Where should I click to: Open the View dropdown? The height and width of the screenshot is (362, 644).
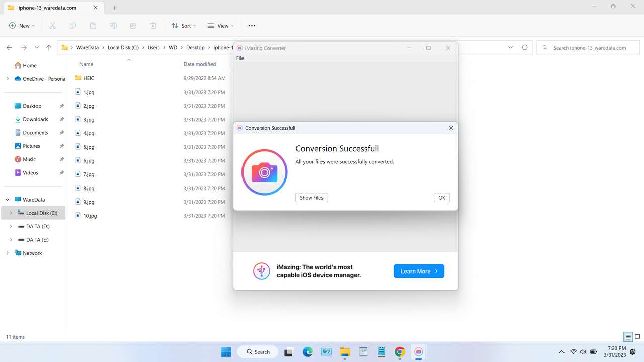[x=220, y=25]
